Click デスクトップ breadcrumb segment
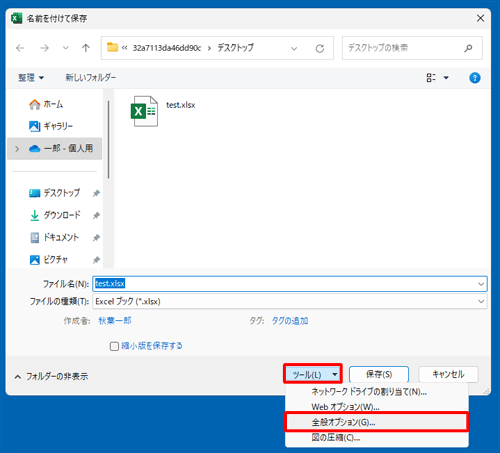500x453 pixels. [x=236, y=48]
